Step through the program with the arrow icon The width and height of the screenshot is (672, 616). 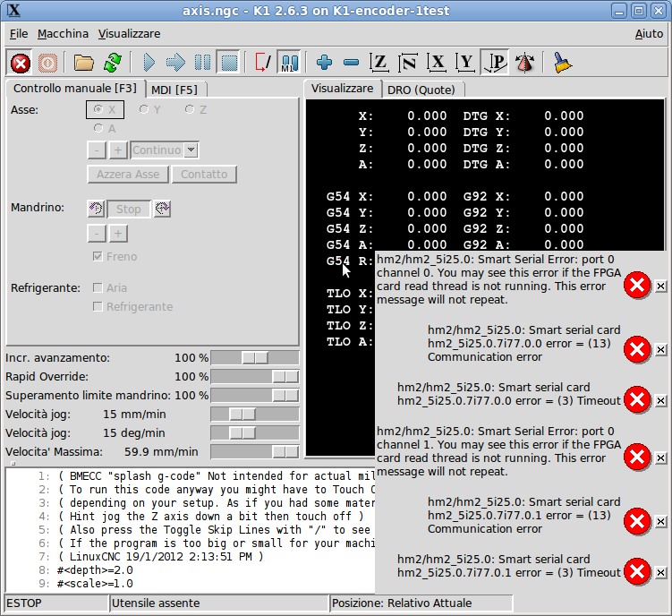(x=175, y=63)
